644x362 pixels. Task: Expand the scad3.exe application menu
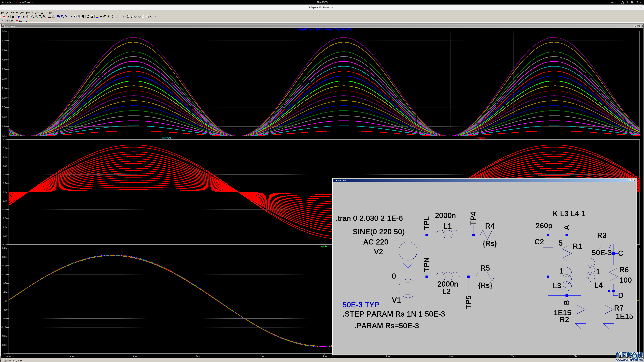tap(24, 2)
